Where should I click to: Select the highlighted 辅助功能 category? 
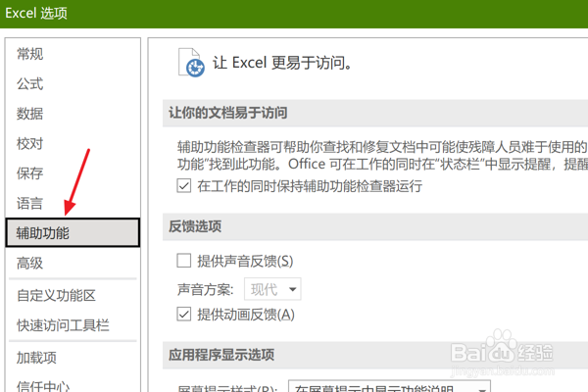coord(73,232)
